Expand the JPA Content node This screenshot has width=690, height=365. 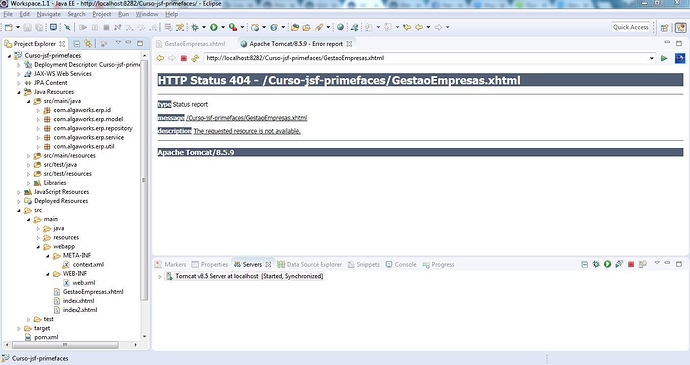(19, 83)
